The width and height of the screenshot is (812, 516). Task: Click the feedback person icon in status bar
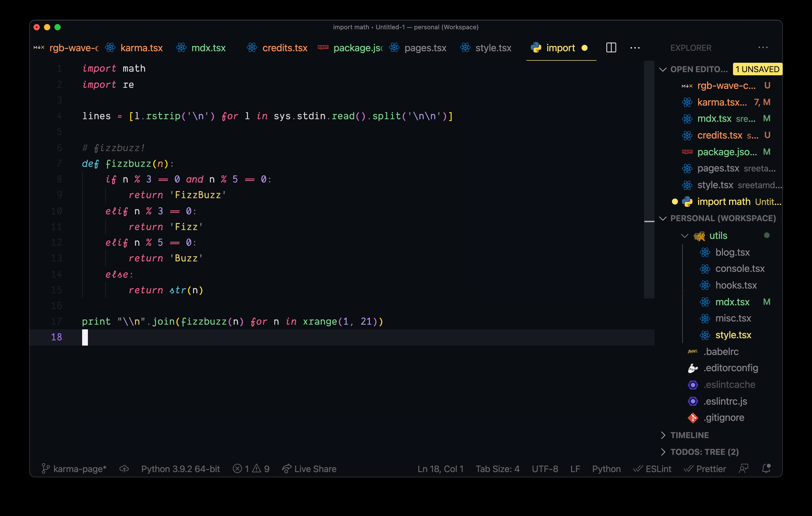click(x=743, y=468)
